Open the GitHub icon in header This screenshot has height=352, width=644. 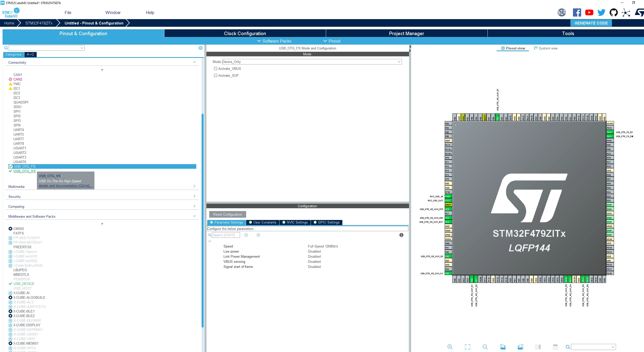[x=613, y=12]
